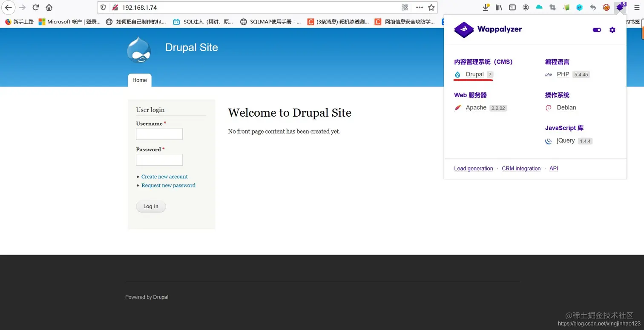Click the gray undo arrow extension icon
The image size is (644, 330).
click(x=593, y=7)
